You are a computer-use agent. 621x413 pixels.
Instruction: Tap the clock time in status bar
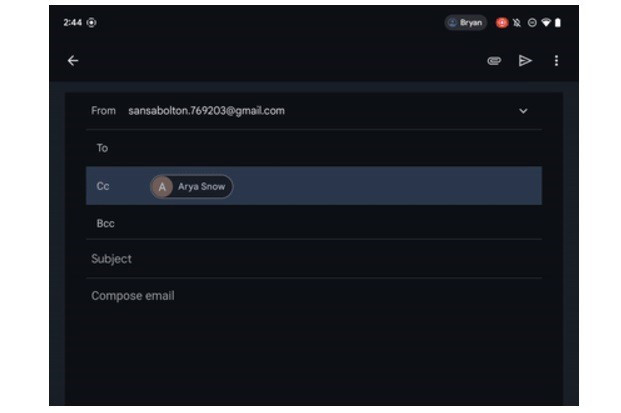(x=72, y=23)
